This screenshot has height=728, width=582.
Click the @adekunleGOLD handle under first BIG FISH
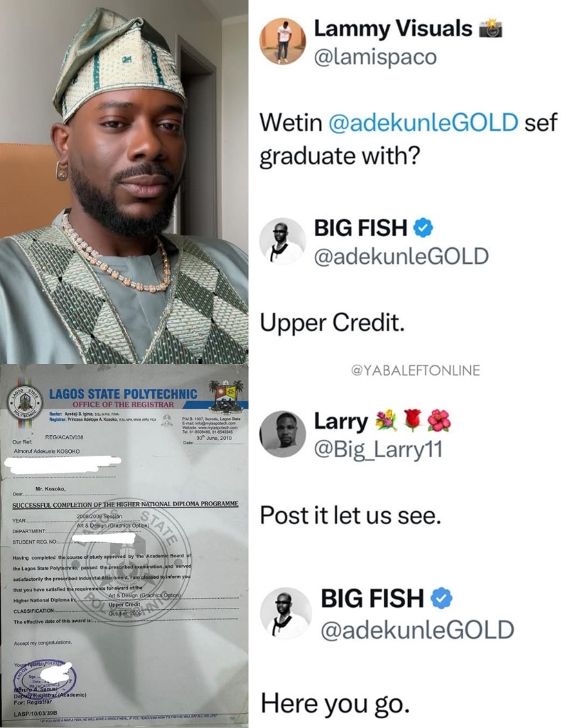[402, 256]
